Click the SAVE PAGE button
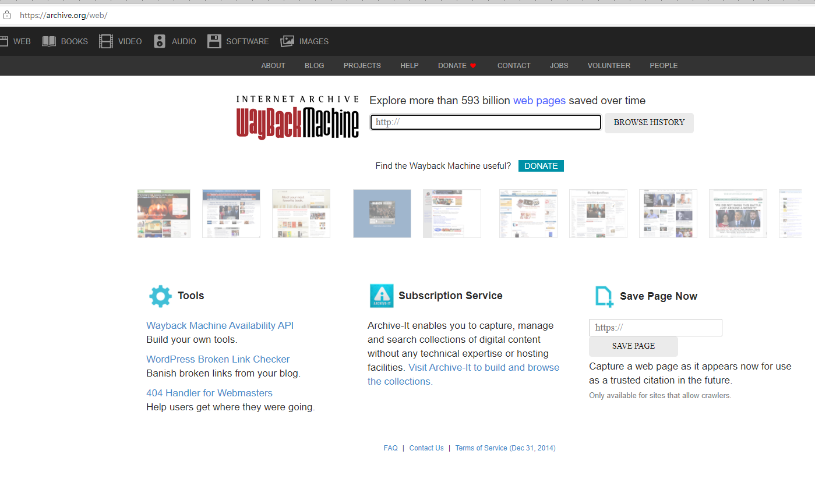815x504 pixels. pos(633,346)
